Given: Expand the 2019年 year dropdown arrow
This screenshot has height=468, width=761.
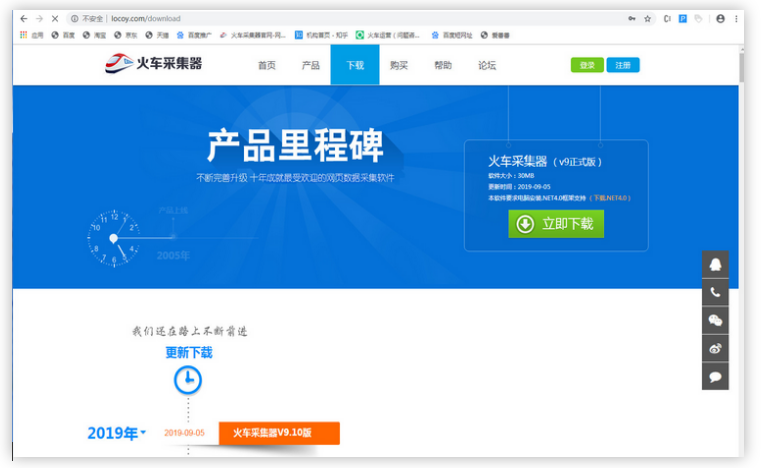Looking at the screenshot, I should click(x=143, y=432).
